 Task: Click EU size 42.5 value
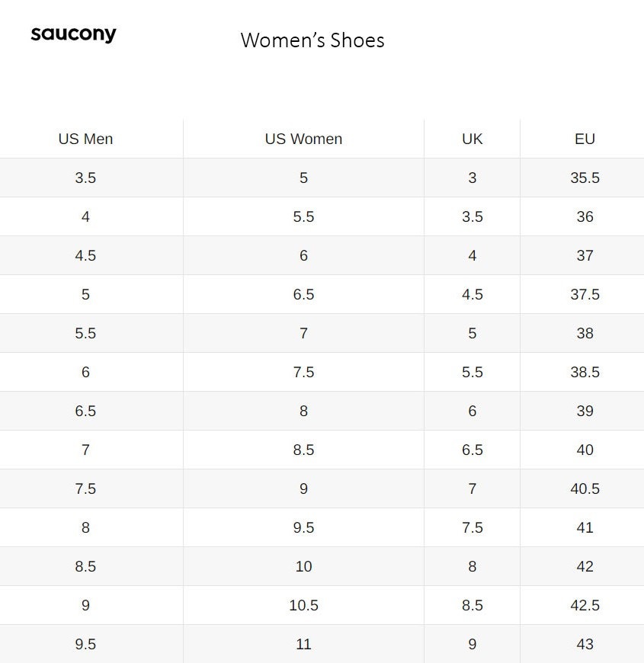tap(585, 606)
